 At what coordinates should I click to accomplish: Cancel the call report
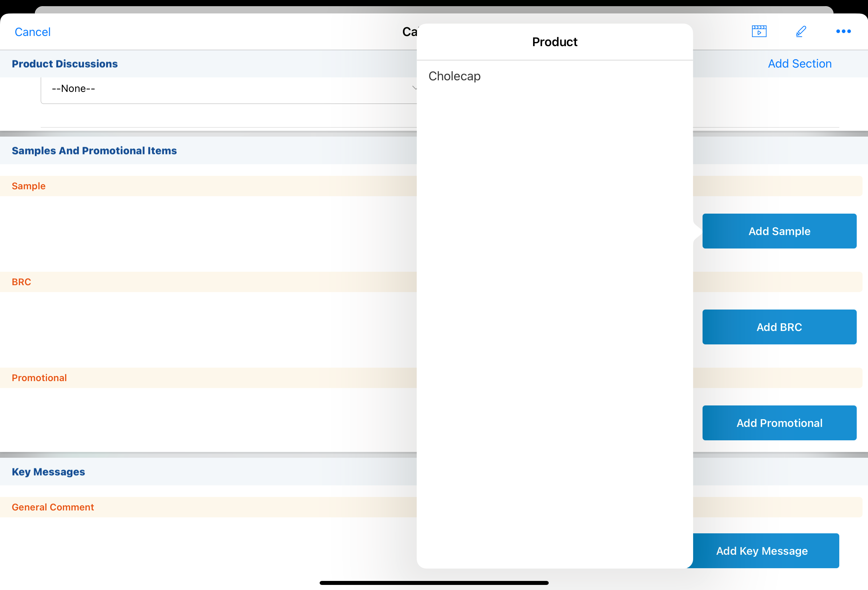32,32
